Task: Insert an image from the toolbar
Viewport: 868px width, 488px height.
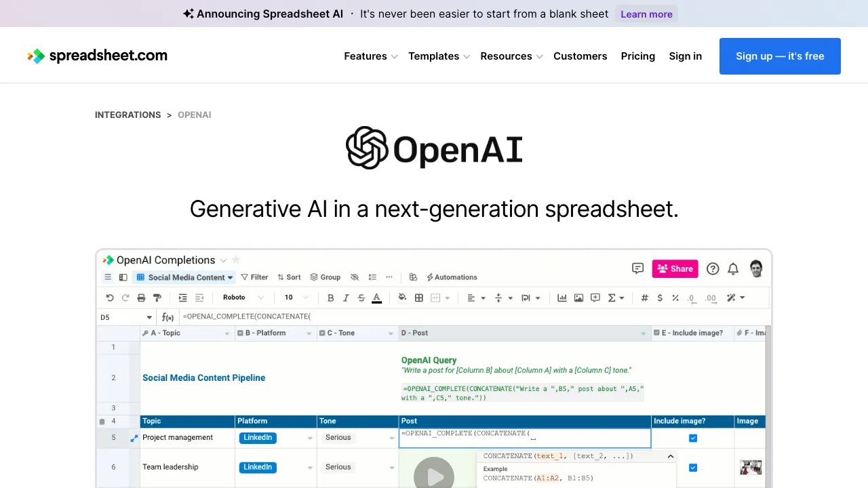Action: pos(578,298)
